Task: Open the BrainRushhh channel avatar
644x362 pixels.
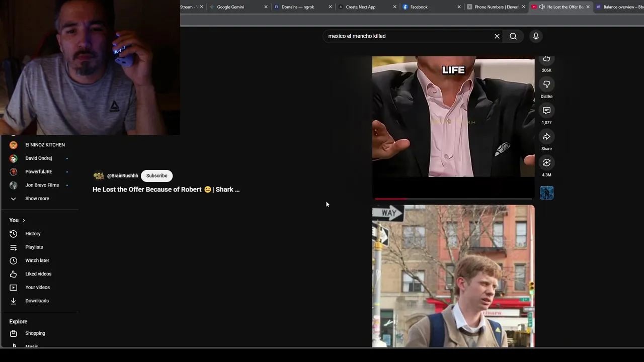Action: 99,176
